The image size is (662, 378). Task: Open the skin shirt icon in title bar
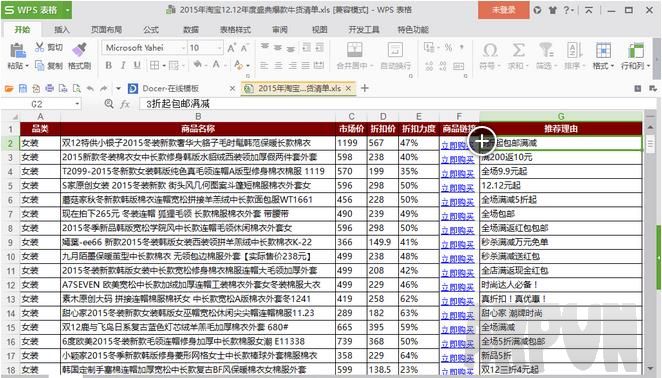point(552,10)
